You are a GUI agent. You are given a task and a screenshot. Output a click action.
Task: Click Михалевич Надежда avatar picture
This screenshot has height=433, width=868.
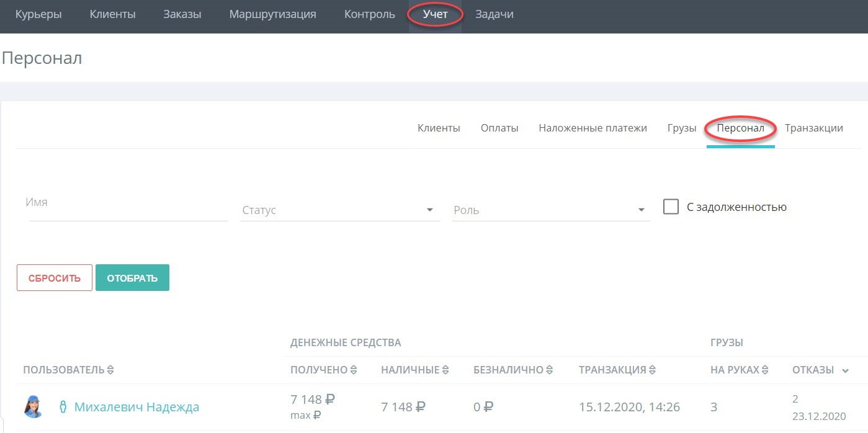(x=34, y=407)
